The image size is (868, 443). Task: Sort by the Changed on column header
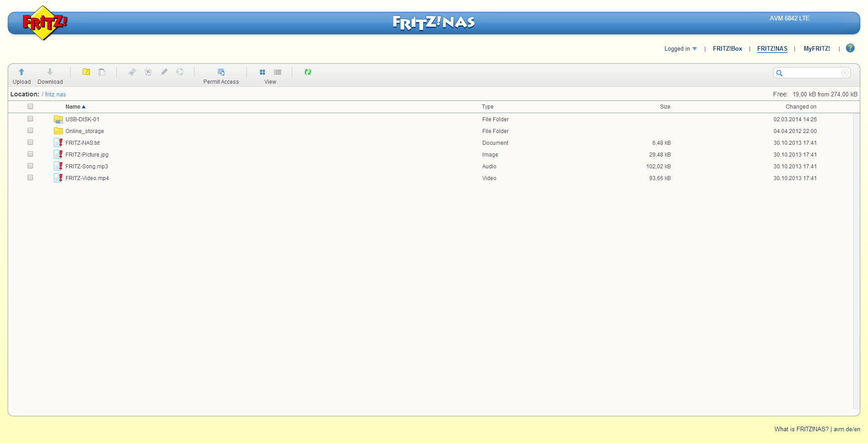pyautogui.click(x=801, y=107)
